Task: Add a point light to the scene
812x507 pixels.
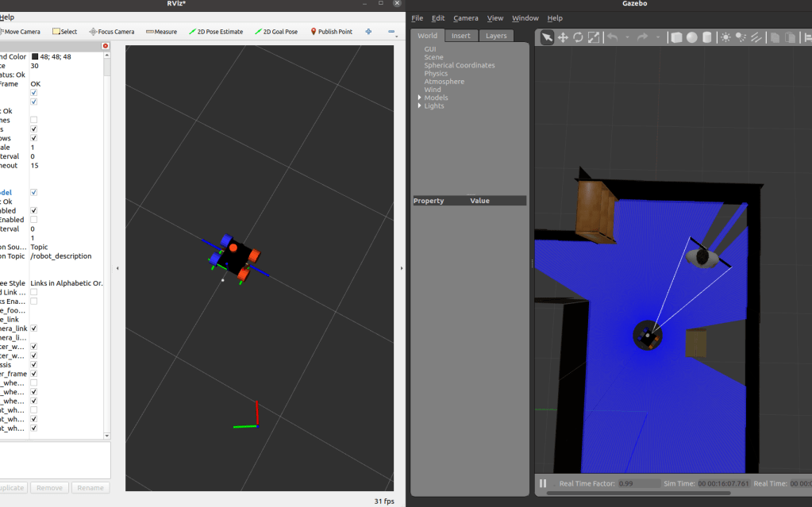Action: click(727, 37)
